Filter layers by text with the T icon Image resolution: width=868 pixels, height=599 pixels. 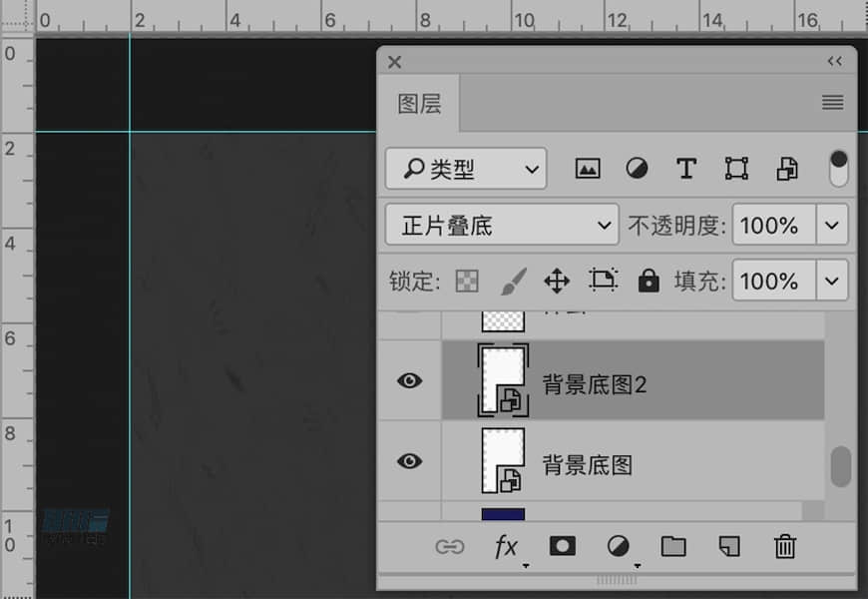coord(686,168)
